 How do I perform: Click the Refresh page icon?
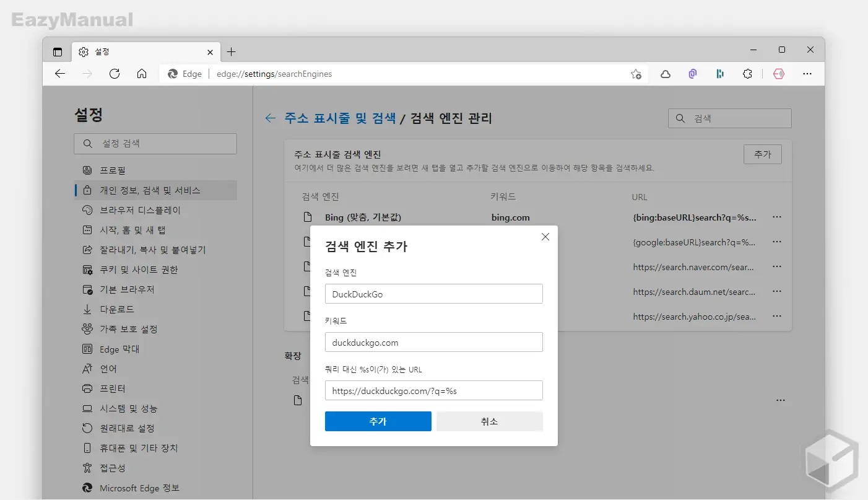[x=115, y=74]
